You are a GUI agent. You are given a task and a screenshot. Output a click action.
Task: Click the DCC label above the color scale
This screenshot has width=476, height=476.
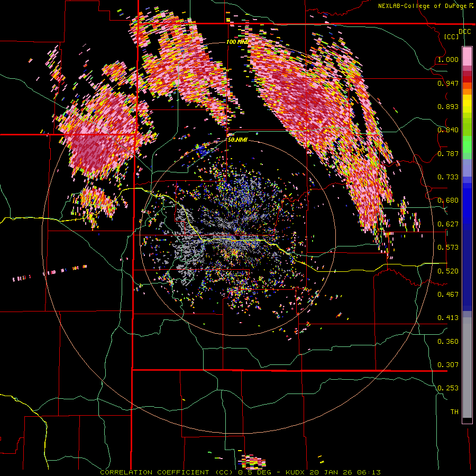(464, 32)
